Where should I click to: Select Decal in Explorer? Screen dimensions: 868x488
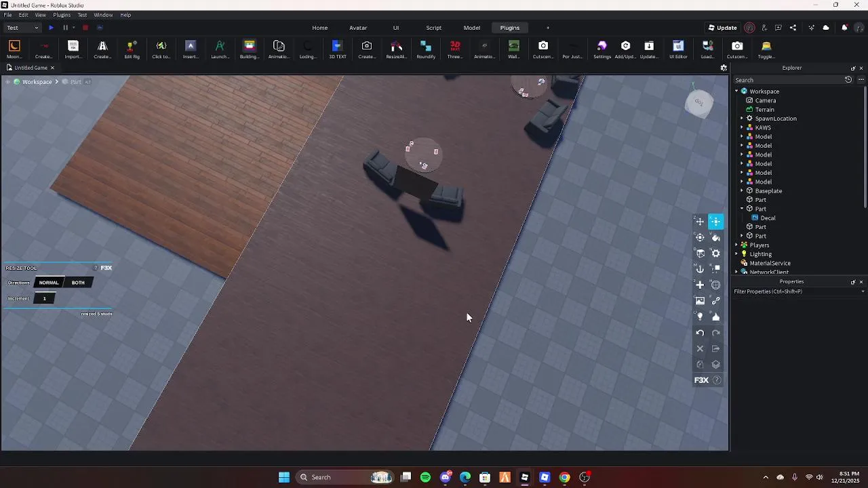pos(768,218)
